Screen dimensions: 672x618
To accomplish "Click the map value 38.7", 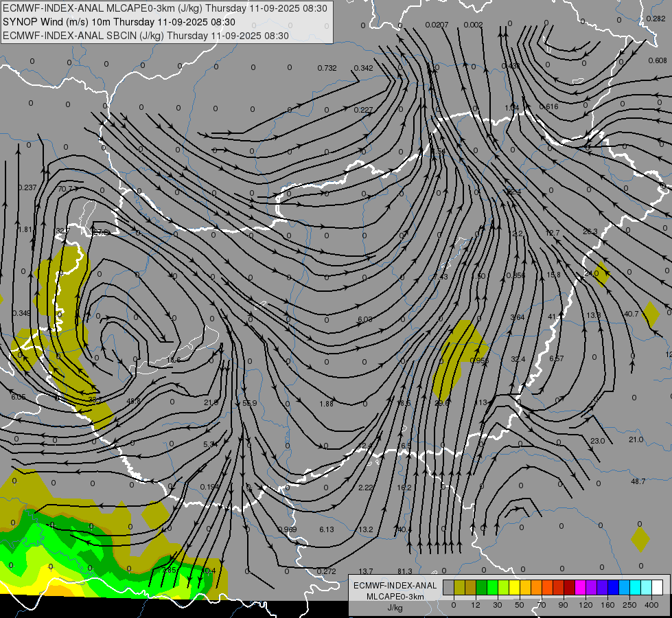I will click(94, 400).
